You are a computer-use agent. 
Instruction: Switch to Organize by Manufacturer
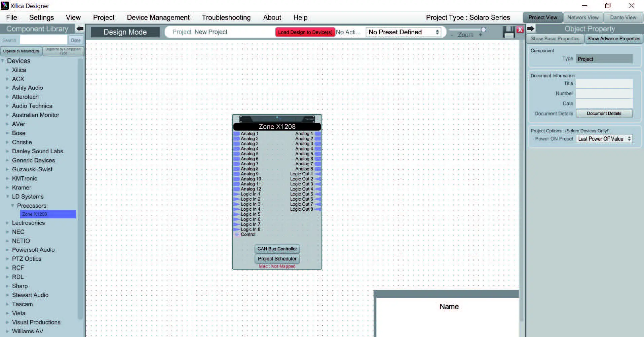coord(21,51)
